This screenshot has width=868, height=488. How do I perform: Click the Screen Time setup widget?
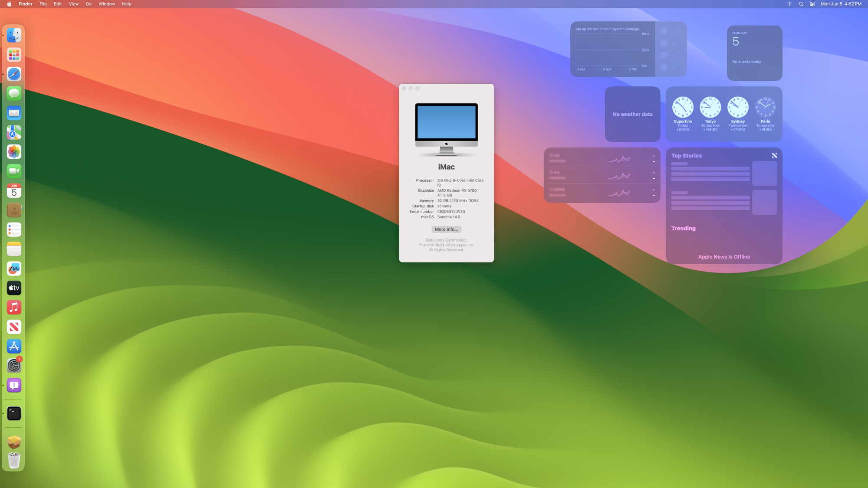pyautogui.click(x=628, y=49)
